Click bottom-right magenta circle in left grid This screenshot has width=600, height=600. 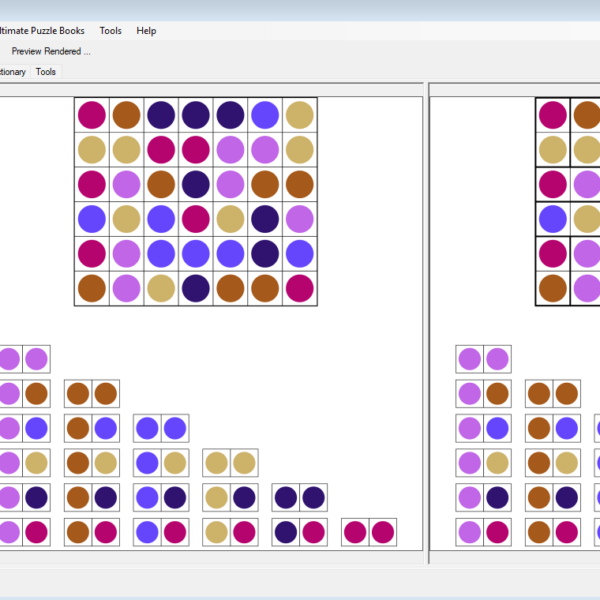click(x=299, y=288)
